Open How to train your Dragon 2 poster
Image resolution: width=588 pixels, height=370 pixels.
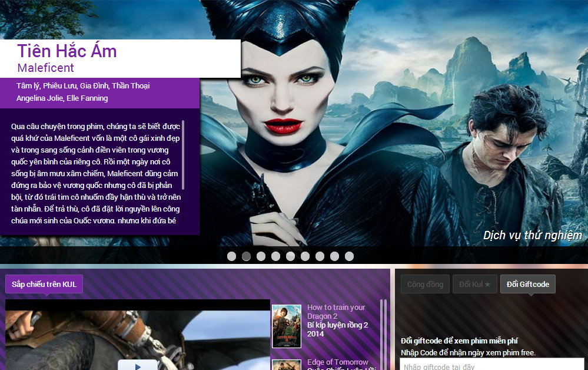click(287, 326)
